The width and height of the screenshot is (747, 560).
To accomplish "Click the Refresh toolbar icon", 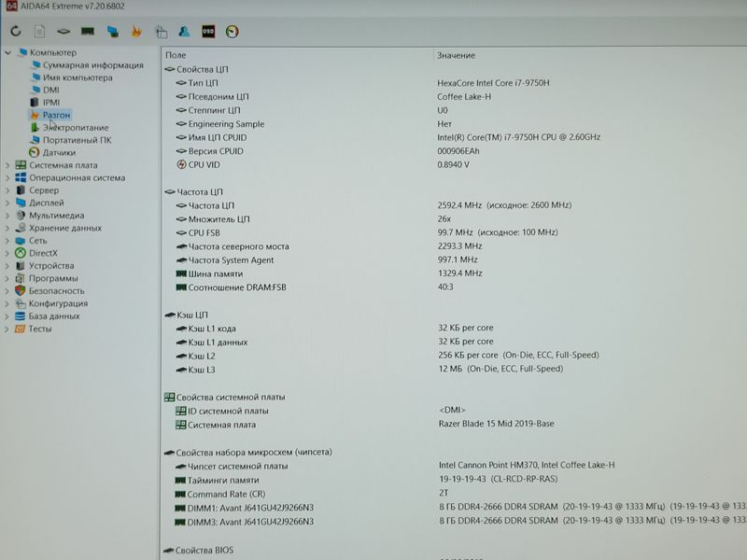I will pyautogui.click(x=16, y=32).
